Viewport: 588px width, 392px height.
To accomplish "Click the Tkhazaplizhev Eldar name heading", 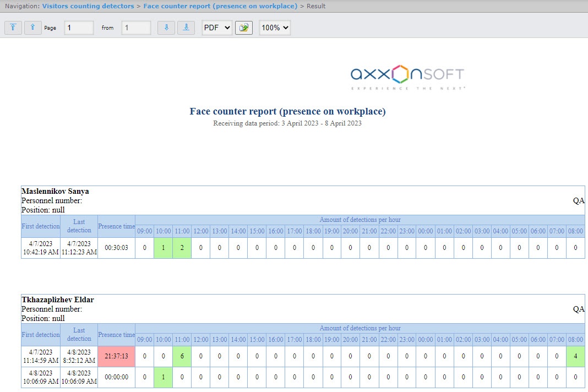I will 57,300.
